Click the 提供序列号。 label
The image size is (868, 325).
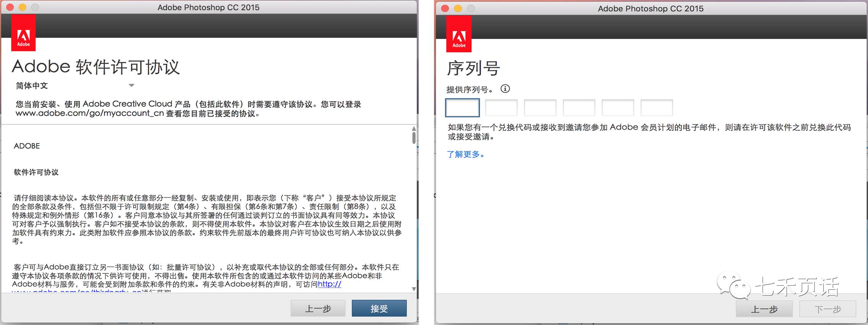(x=470, y=89)
